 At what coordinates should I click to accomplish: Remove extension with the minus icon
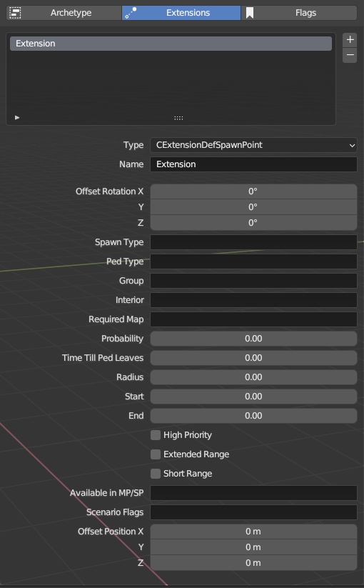[x=350, y=55]
